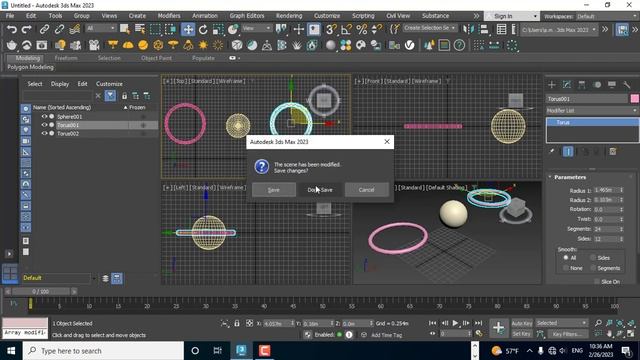Click the Torus001 object name field
Image resolution: width=640 pixels, height=360 pixels.
587,99
